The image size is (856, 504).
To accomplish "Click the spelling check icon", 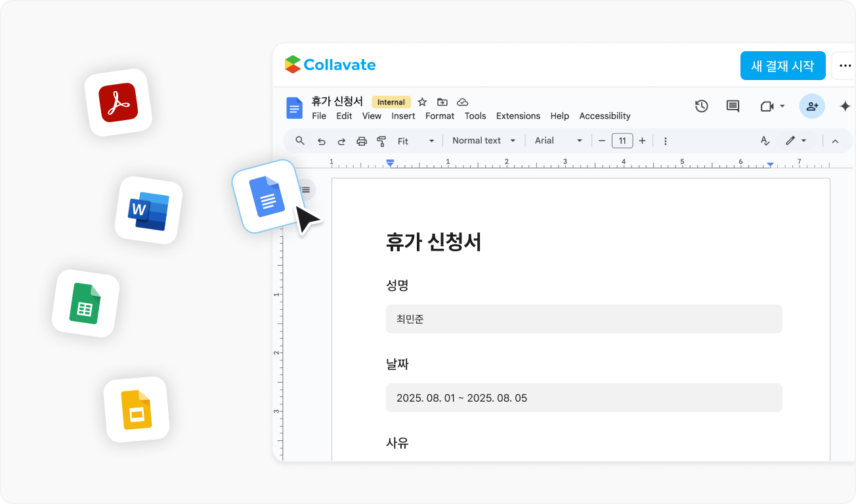I will click(765, 140).
